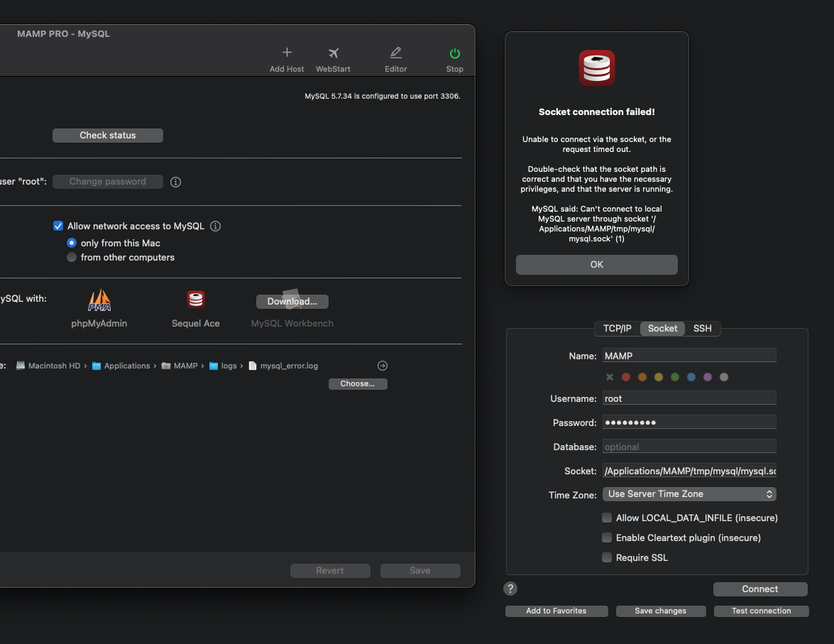The height and width of the screenshot is (644, 834).
Task: Click info icon beside Change password
Action: coord(175,182)
